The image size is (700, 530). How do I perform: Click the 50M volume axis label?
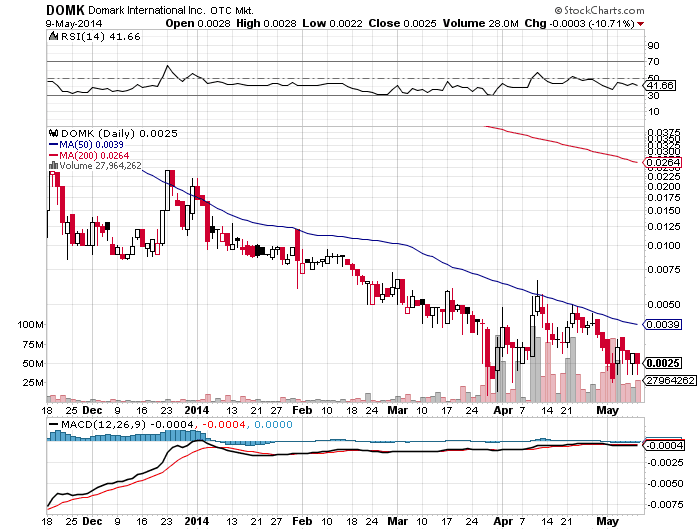pyautogui.click(x=33, y=363)
